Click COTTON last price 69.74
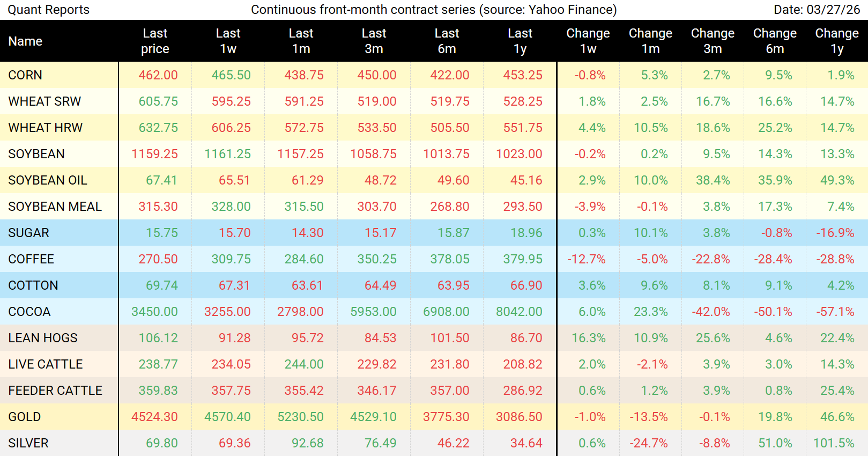This screenshot has height=456, width=868. coord(161,285)
